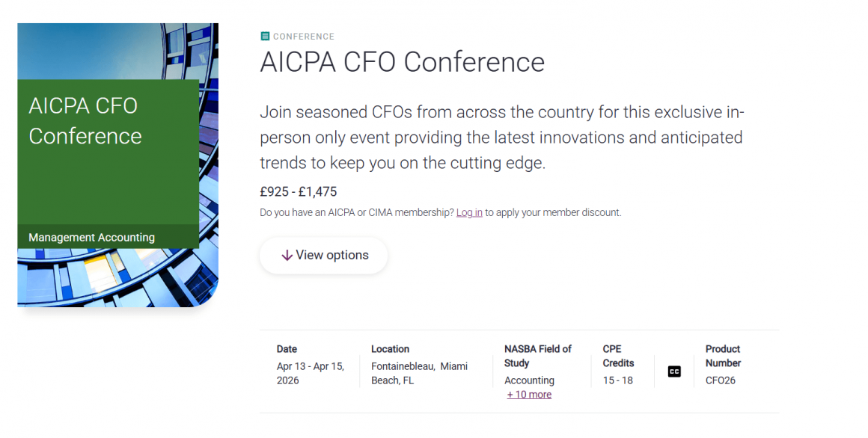Select the list glyph beside the CONFERENCE label
The width and height of the screenshot is (868, 438).
tap(264, 35)
